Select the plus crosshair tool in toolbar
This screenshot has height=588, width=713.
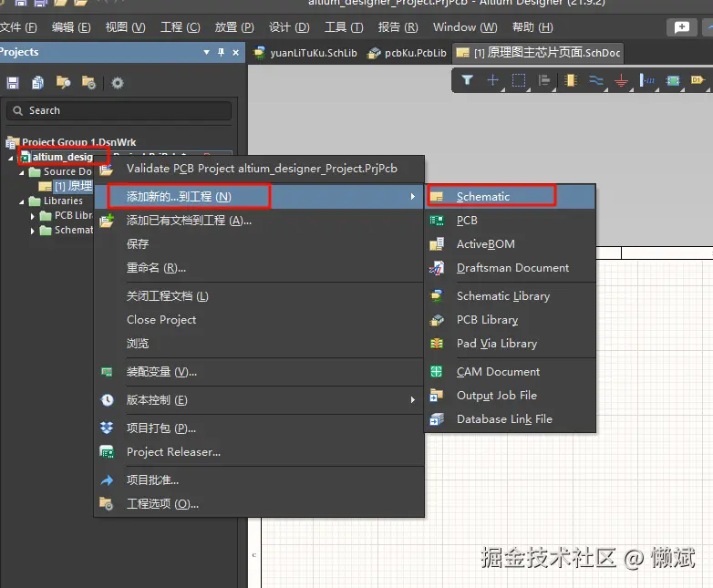[493, 80]
